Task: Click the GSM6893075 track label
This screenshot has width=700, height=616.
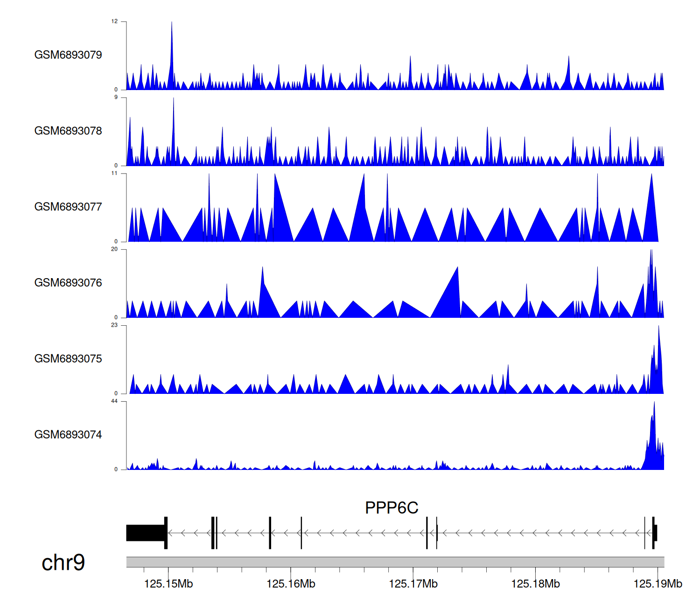Action: pos(68,359)
